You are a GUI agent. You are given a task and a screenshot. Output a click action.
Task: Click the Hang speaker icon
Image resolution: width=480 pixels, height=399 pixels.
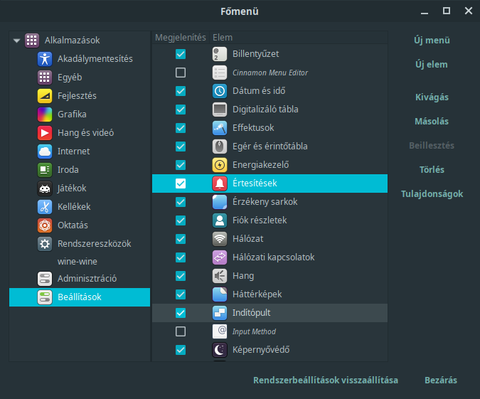[x=220, y=276]
